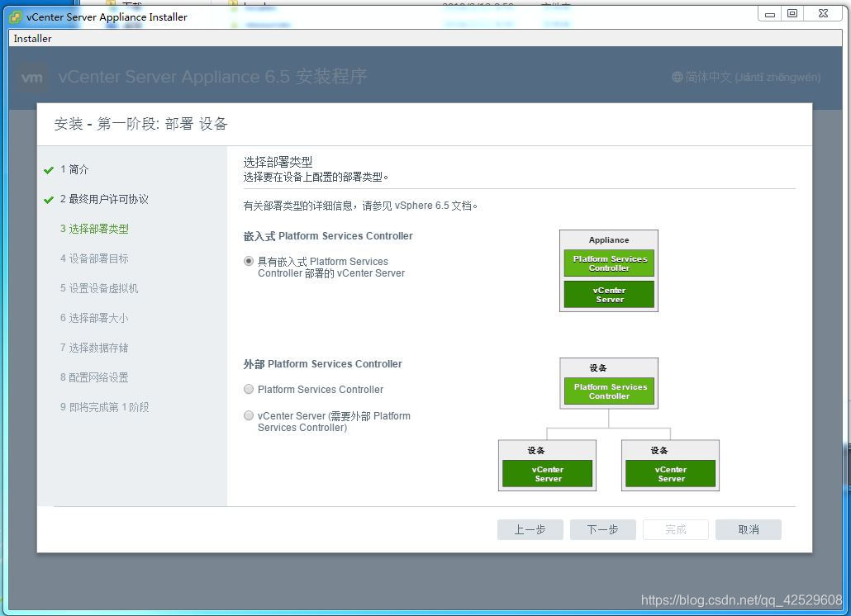851x616 pixels.
Task: Click the checkmark beside 1 简介
Action: click(49, 170)
